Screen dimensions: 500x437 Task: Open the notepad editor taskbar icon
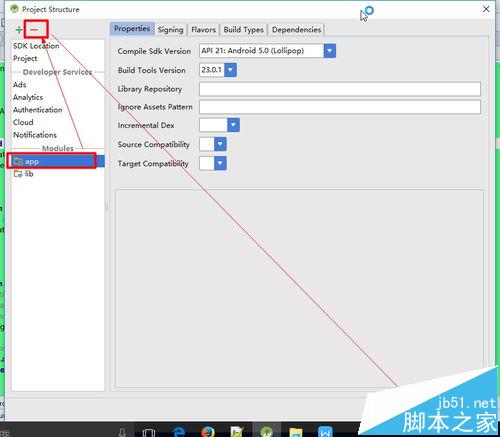click(x=237, y=432)
